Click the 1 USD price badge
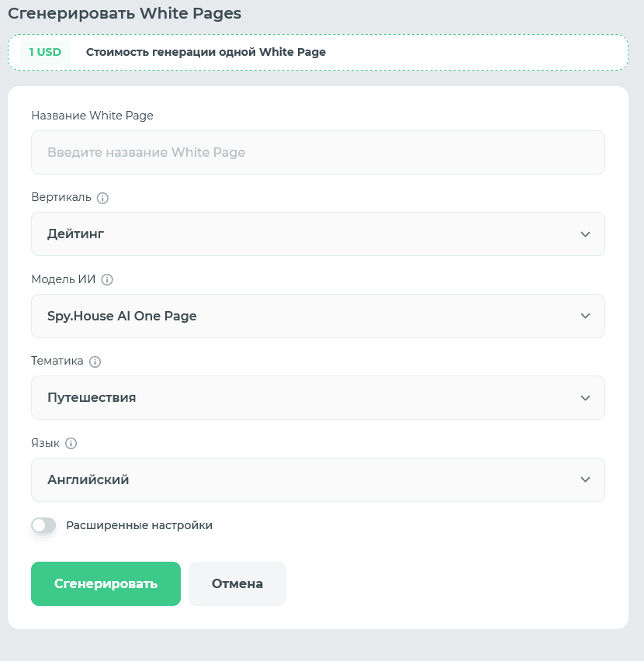The width and height of the screenshot is (644, 661). pos(45,52)
